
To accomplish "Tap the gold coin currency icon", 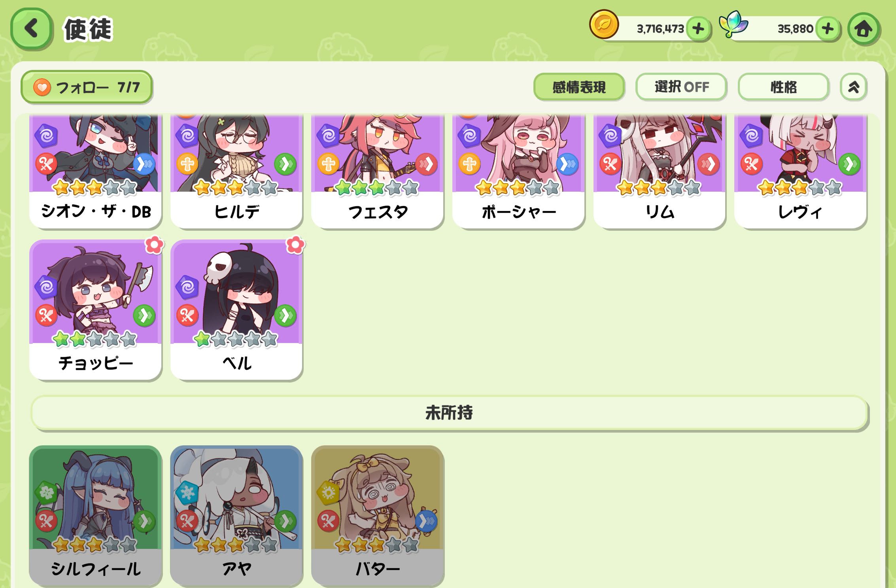I will [604, 24].
